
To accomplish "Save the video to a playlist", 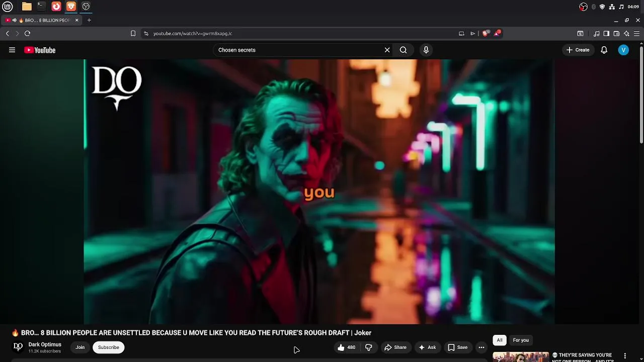I will pos(458,347).
